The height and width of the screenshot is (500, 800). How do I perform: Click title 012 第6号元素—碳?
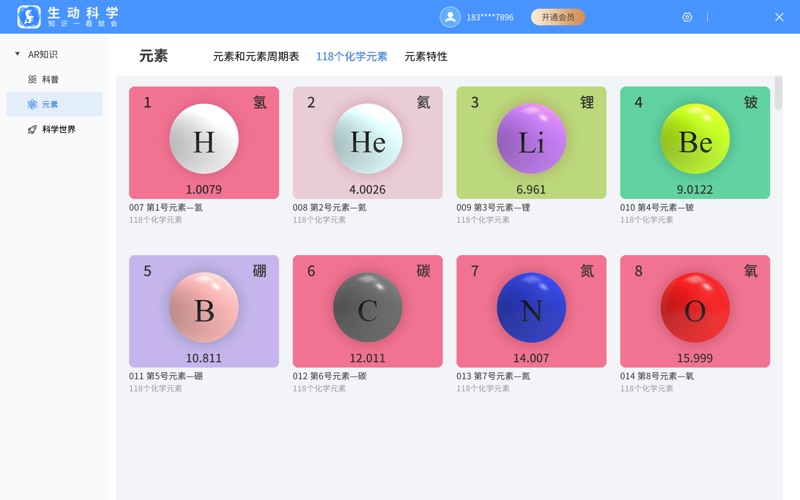[330, 376]
